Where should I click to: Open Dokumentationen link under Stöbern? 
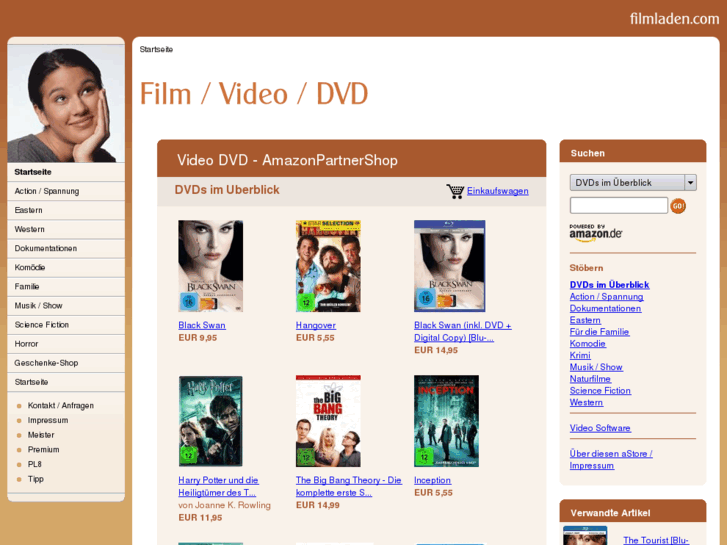[606, 308]
